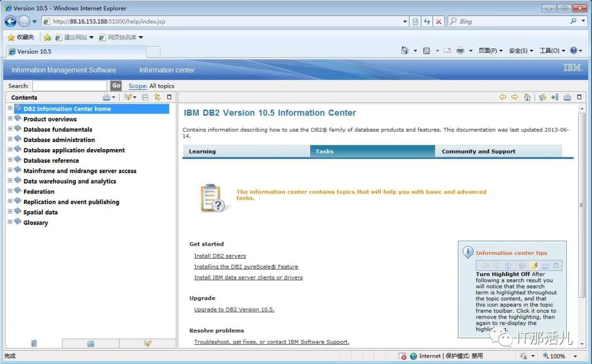Open a new blank browser tab

tap(153, 52)
